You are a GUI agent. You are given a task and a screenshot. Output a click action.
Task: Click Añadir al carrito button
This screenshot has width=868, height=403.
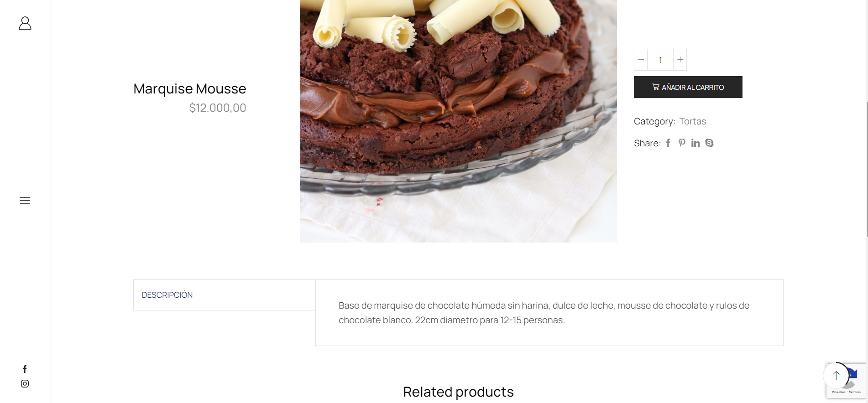688,87
